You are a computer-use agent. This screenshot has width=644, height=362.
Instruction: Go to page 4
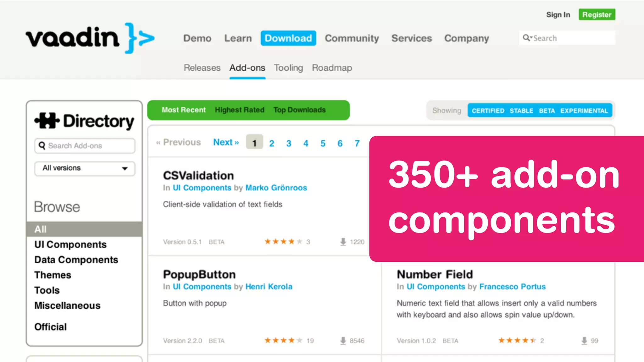coord(306,143)
